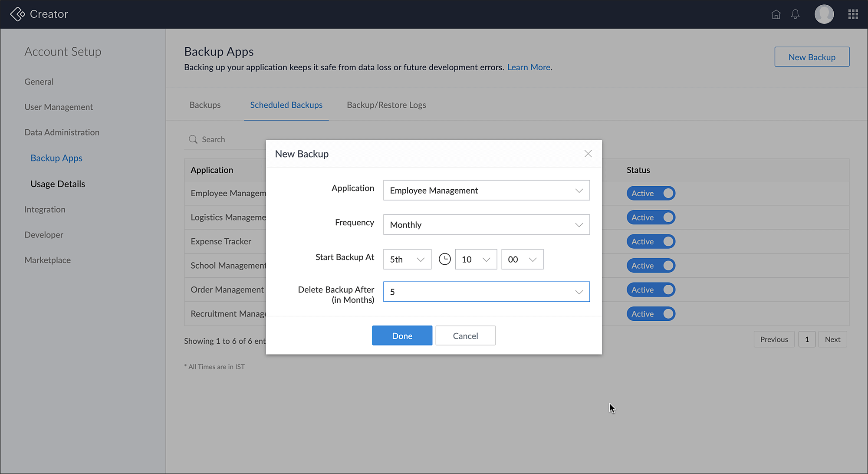
Task: Open Marketplace in sidebar
Action: click(x=47, y=260)
